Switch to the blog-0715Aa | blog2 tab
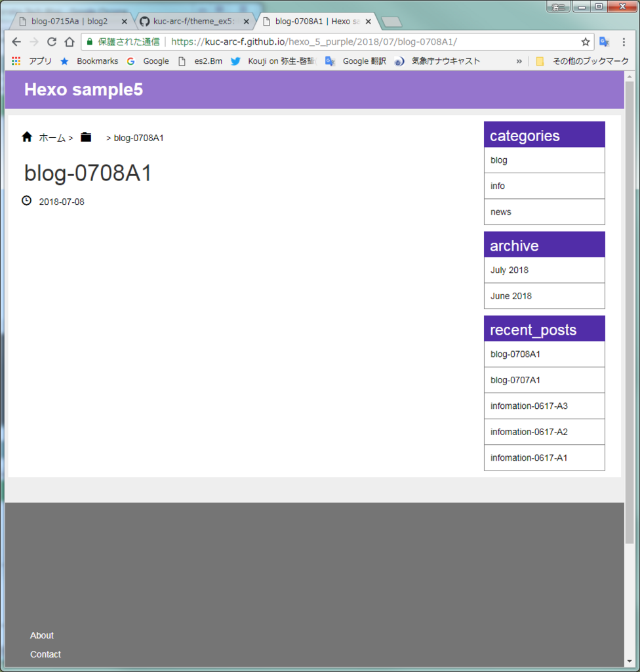Image resolution: width=640 pixels, height=672 pixels. click(70, 22)
